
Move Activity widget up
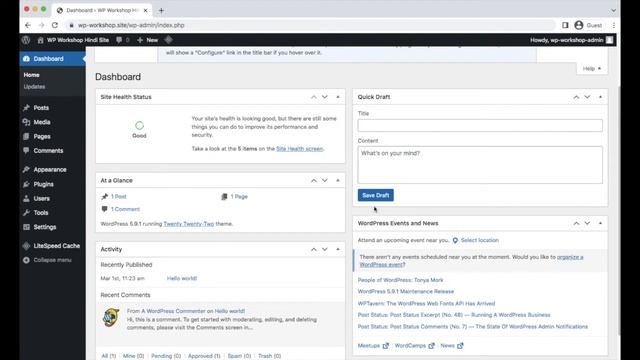point(313,249)
